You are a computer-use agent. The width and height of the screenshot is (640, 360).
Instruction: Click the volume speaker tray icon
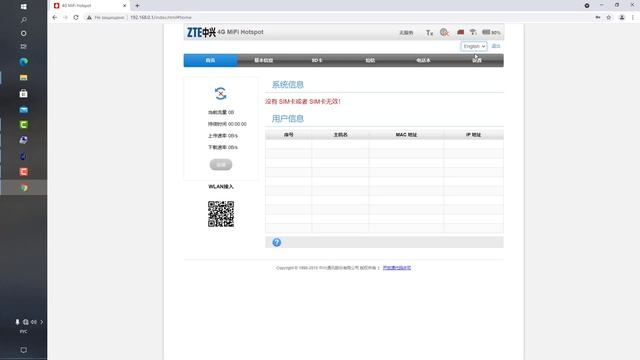click(34, 322)
